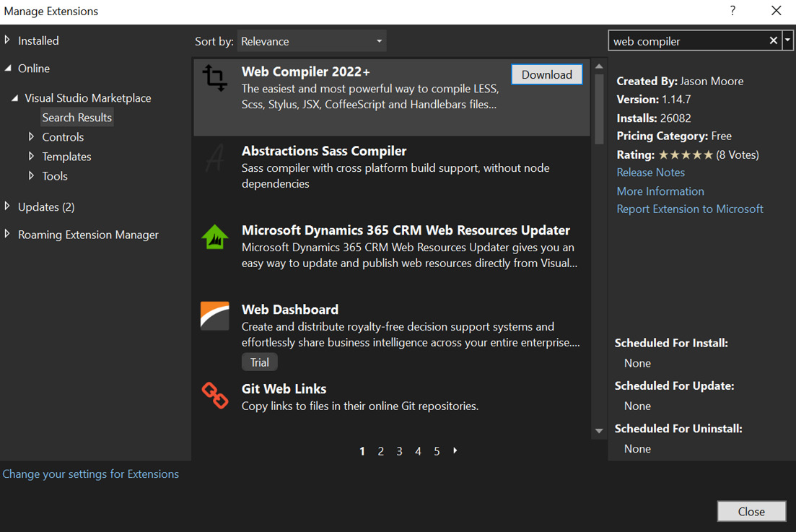The image size is (796, 532).
Task: Click the Web Dashboard orange icon
Action: pyautogui.click(x=215, y=315)
